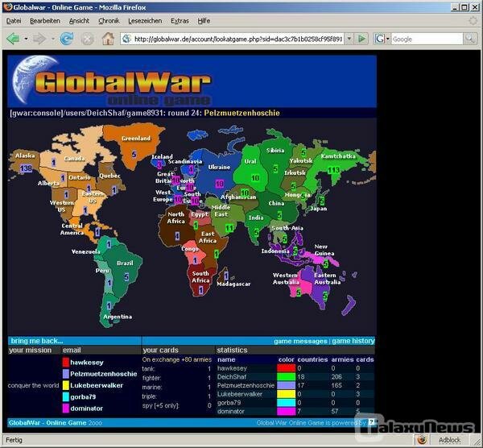
Task: Open the Lesezeichen menu
Action: 145,21
